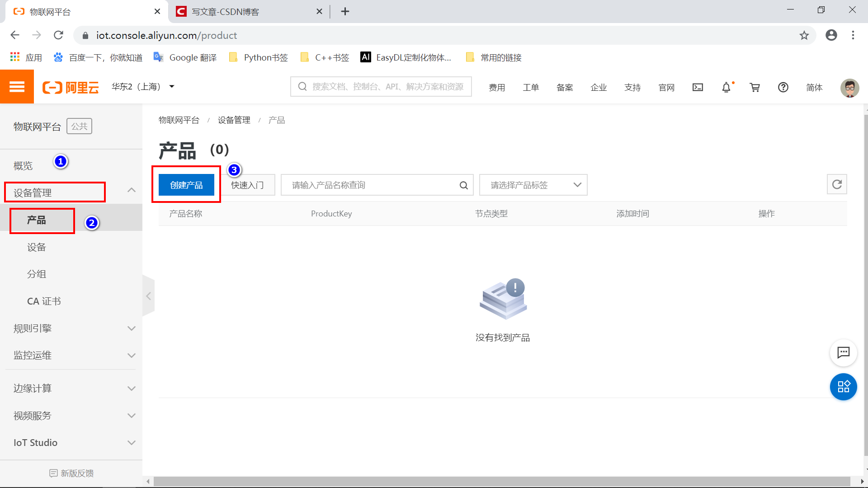The height and width of the screenshot is (488, 868).
Task: Click the search magnifier in product query
Action: [463, 185]
